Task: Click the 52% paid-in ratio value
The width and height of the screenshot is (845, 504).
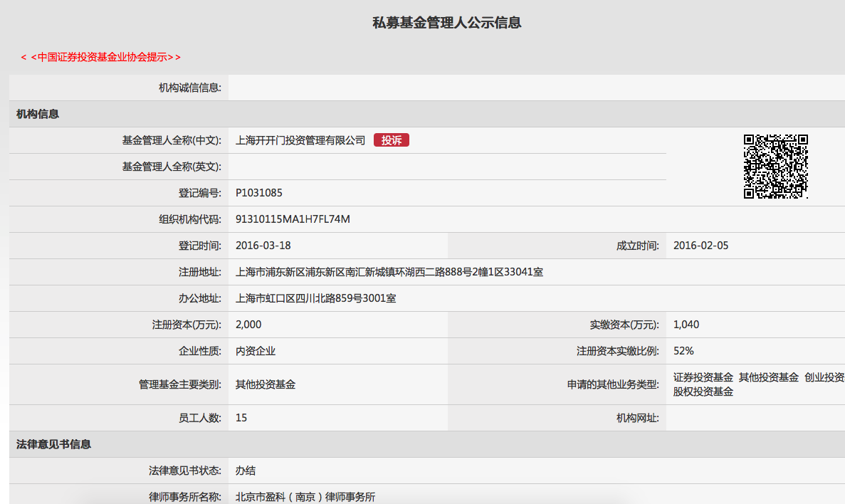Action: [683, 351]
